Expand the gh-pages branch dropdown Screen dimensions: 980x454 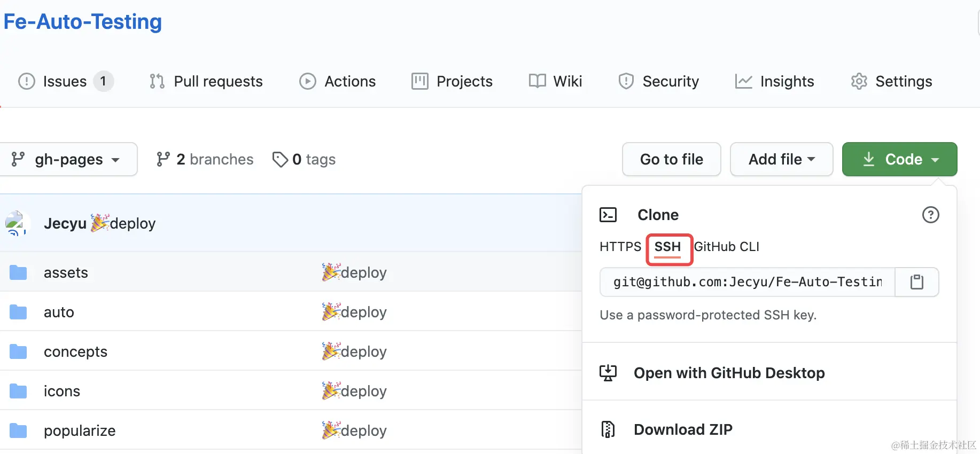68,159
